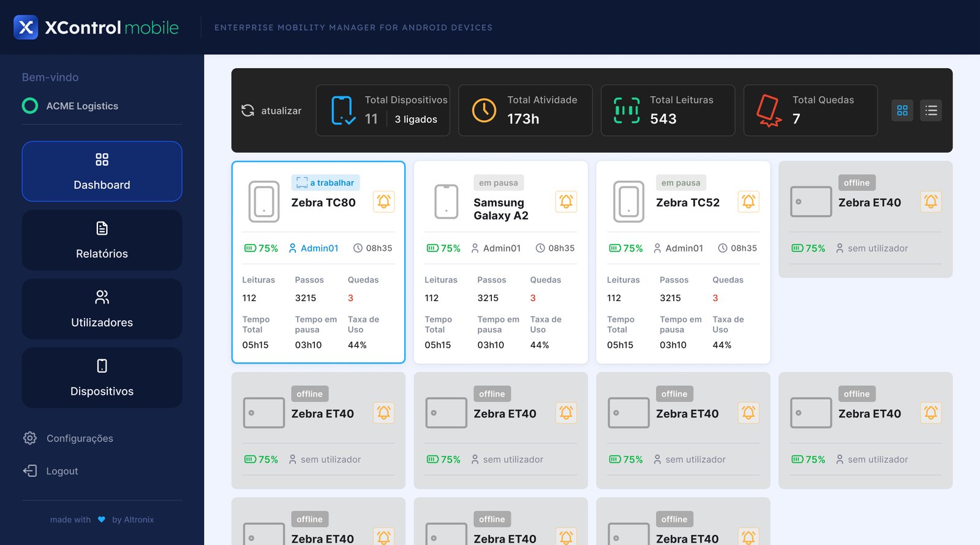
Task: Click the XControl logo icon
Action: [26, 28]
